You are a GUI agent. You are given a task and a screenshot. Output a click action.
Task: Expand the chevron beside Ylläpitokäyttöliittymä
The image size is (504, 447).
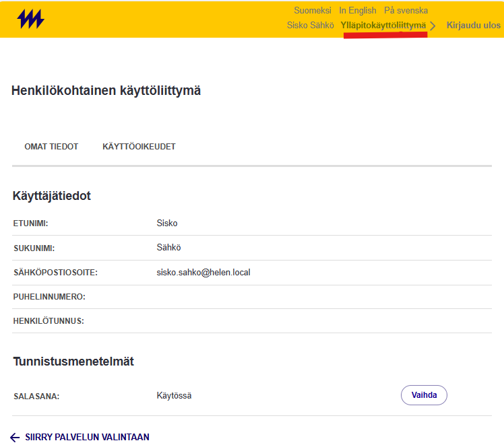point(433,26)
